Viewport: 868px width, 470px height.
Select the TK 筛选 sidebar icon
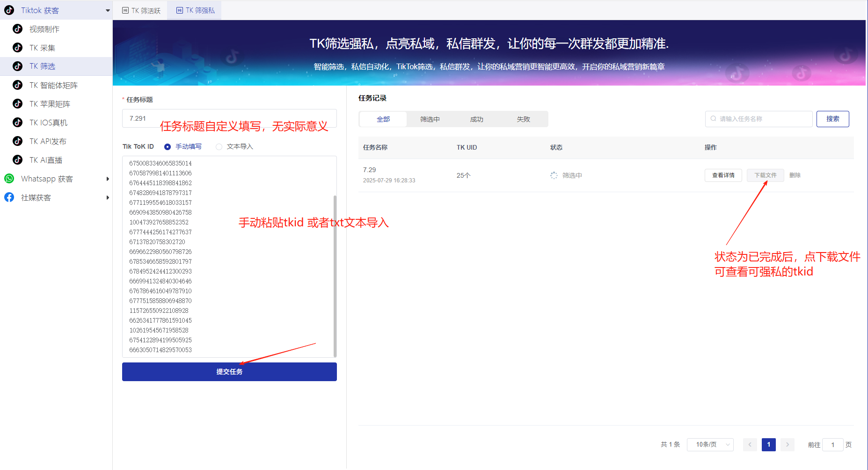17,66
